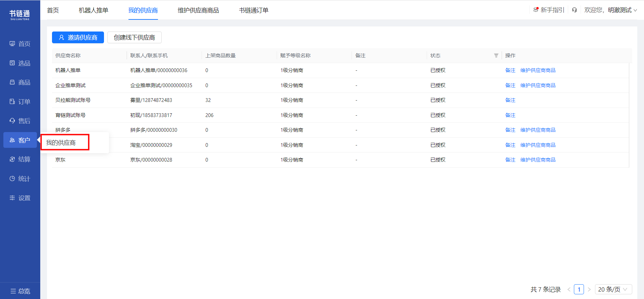This screenshot has width=644, height=299.
Task: Open the 新手指引 guide
Action: pos(549,10)
